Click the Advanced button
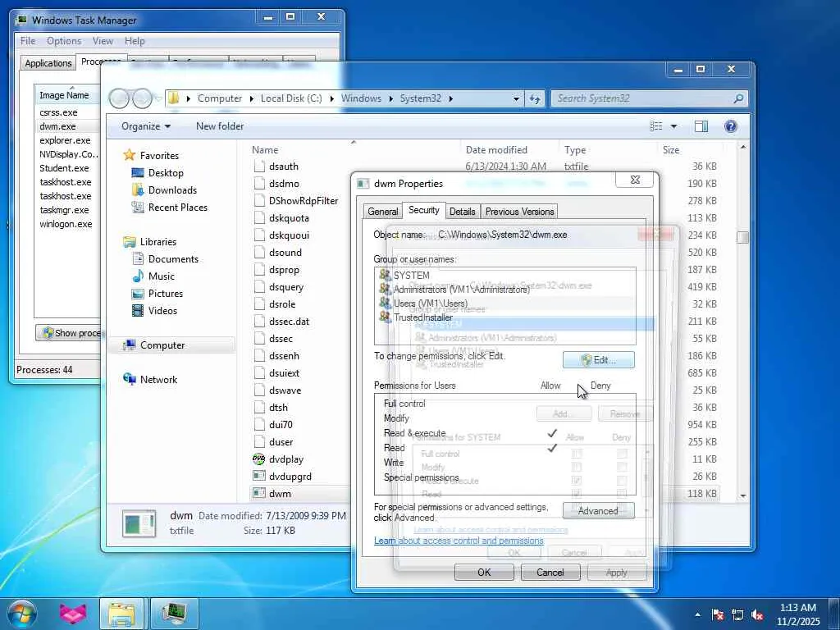This screenshot has width=840, height=630. [x=598, y=510]
